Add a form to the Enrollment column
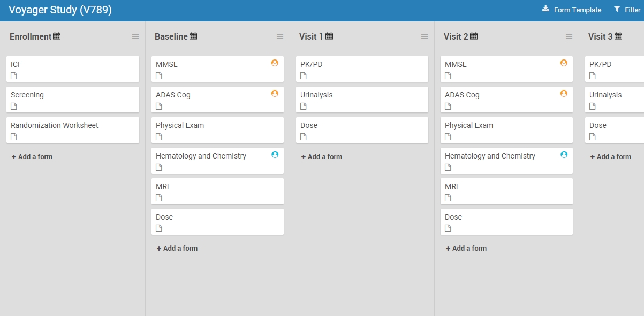This screenshot has height=316, width=644. [x=32, y=157]
